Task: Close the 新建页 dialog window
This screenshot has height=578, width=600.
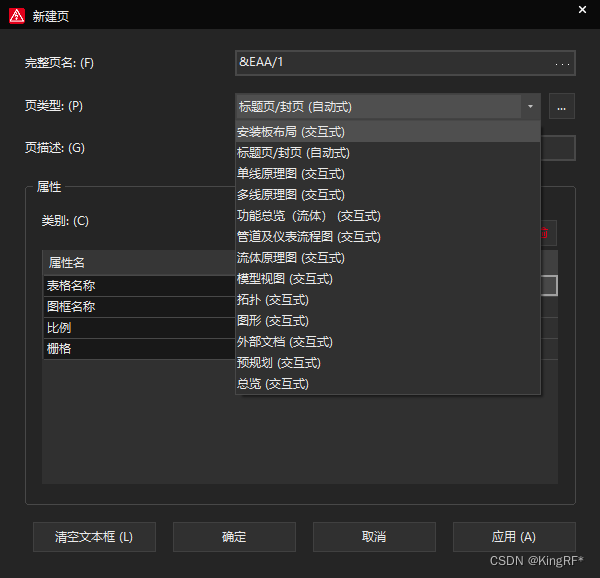Action: [582, 10]
